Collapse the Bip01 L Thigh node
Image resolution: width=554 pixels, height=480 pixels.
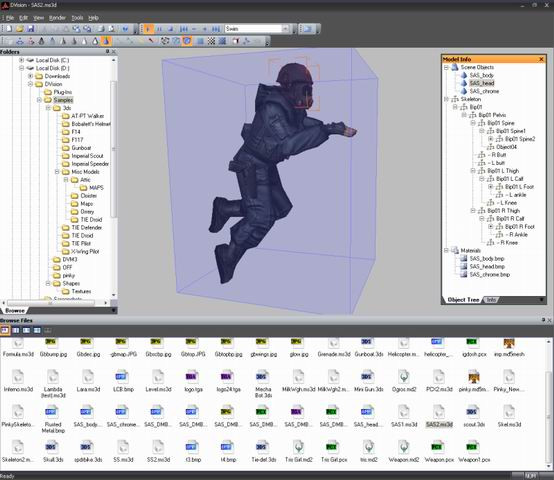coord(473,171)
